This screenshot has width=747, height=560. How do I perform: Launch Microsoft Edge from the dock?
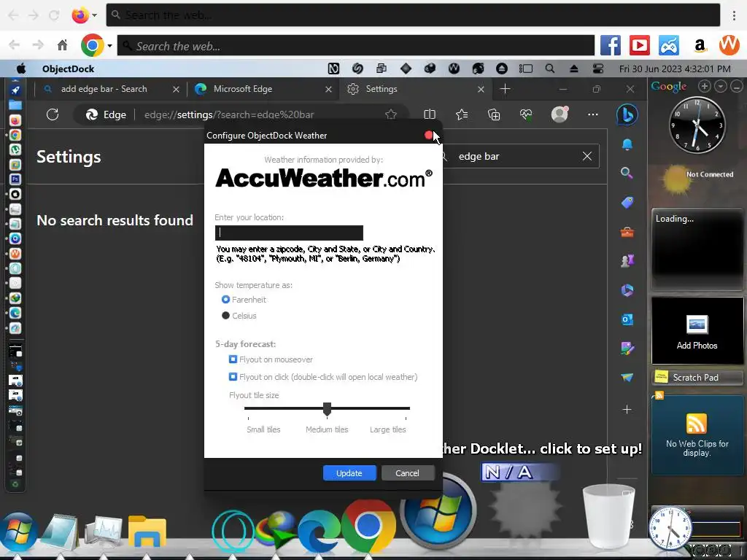tap(318, 532)
